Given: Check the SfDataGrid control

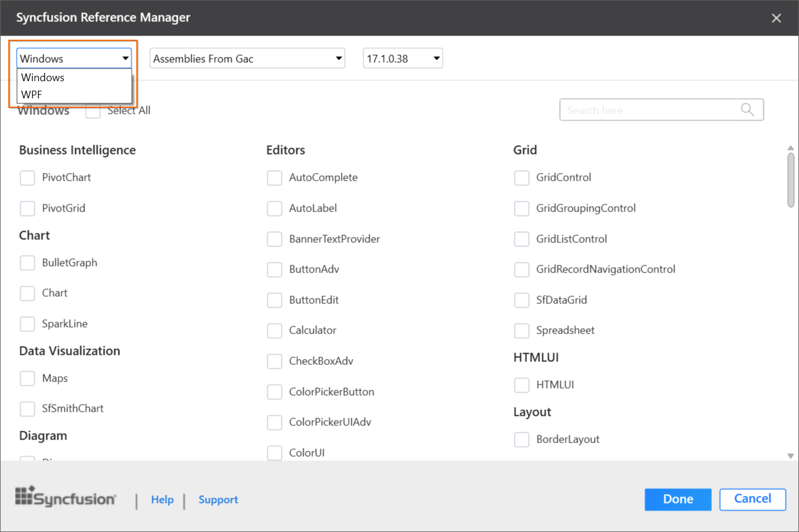Looking at the screenshot, I should point(522,300).
